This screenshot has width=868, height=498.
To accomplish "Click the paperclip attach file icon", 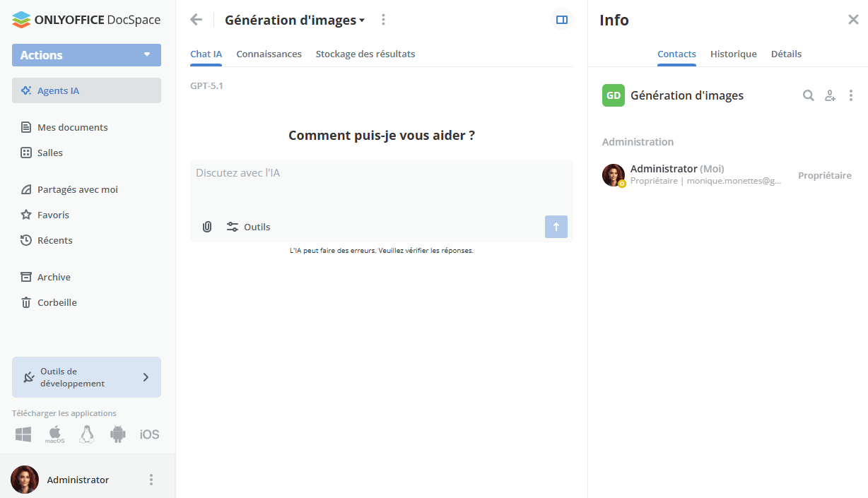I will [207, 227].
